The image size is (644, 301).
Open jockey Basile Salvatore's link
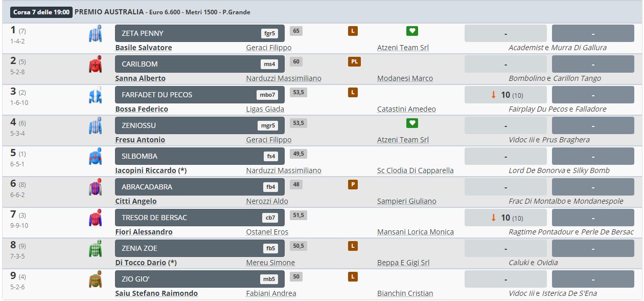[x=144, y=48]
